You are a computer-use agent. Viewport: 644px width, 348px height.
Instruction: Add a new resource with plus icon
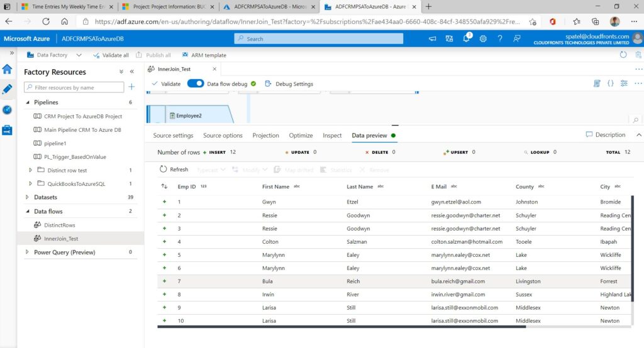point(131,87)
